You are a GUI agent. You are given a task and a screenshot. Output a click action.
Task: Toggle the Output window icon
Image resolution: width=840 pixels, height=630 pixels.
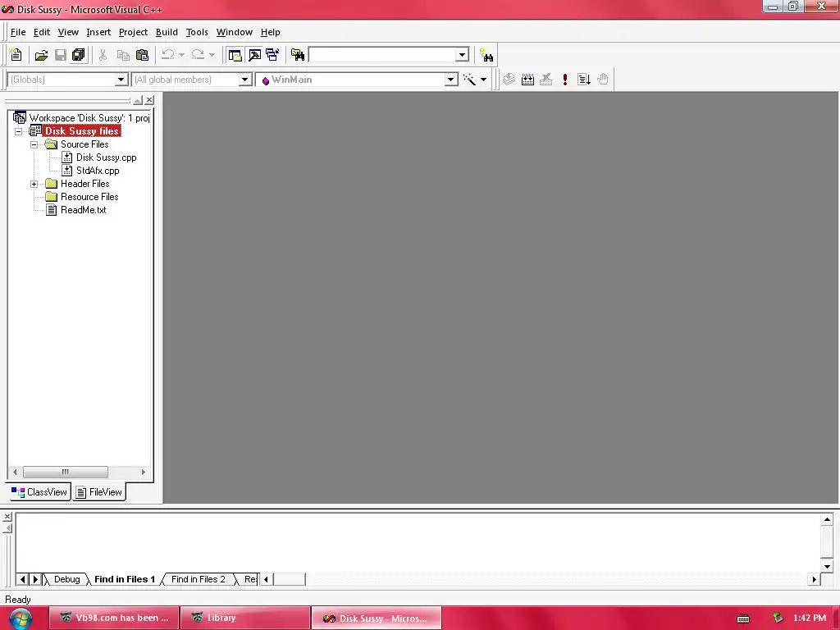[254, 55]
